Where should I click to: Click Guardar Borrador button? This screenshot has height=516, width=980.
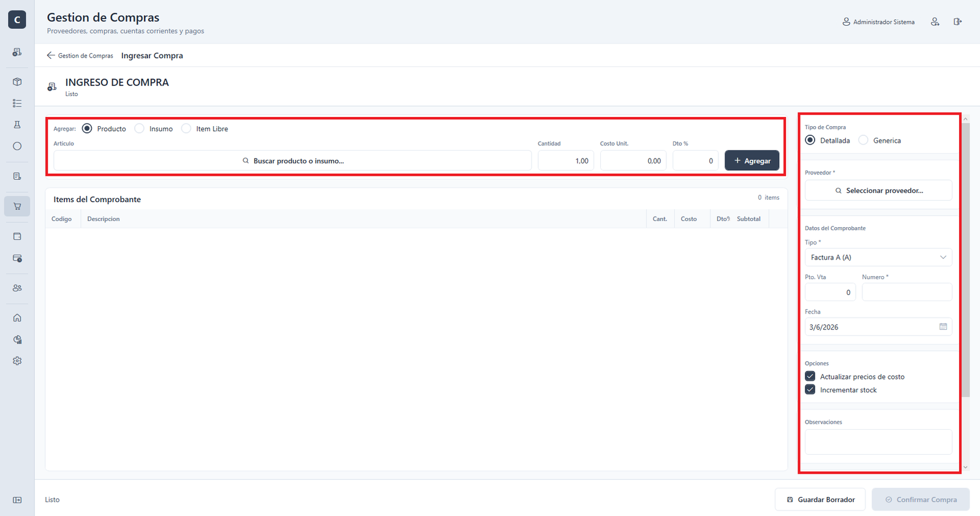820,499
